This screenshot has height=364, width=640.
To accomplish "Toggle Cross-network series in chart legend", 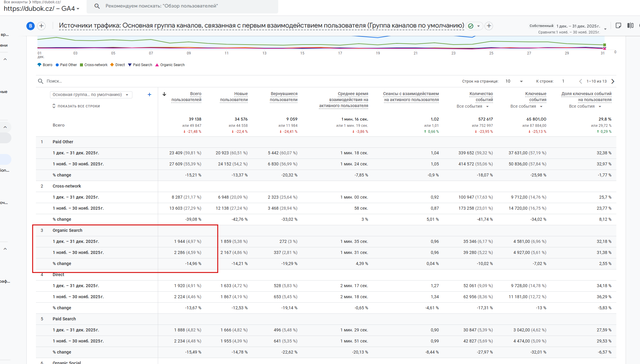I will (96, 65).
